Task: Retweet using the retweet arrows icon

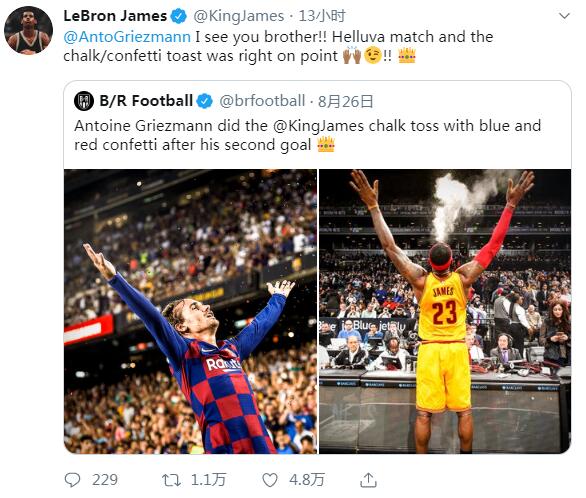Action: click(x=172, y=480)
